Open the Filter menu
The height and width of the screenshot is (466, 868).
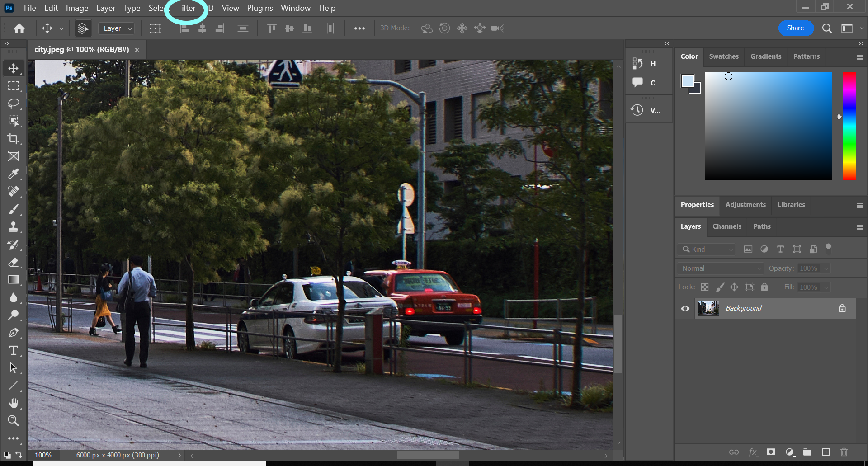[x=187, y=8]
